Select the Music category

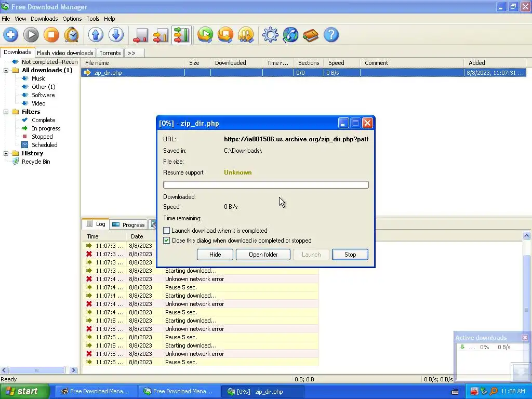coord(38,78)
